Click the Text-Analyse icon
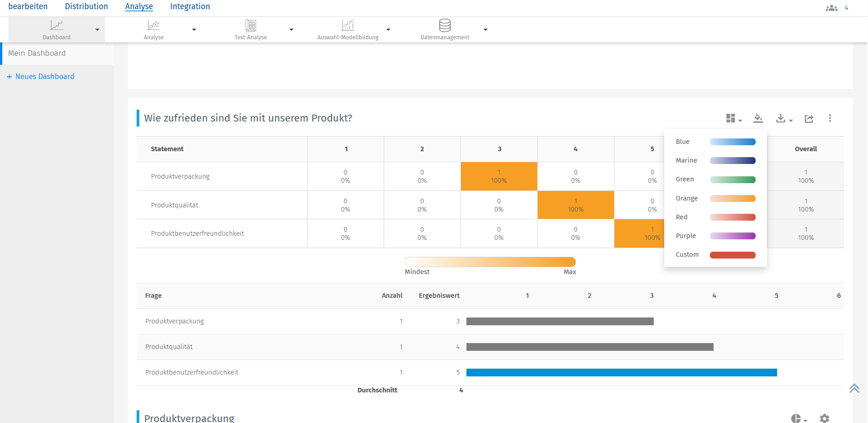This screenshot has height=423, width=868. coord(251,25)
